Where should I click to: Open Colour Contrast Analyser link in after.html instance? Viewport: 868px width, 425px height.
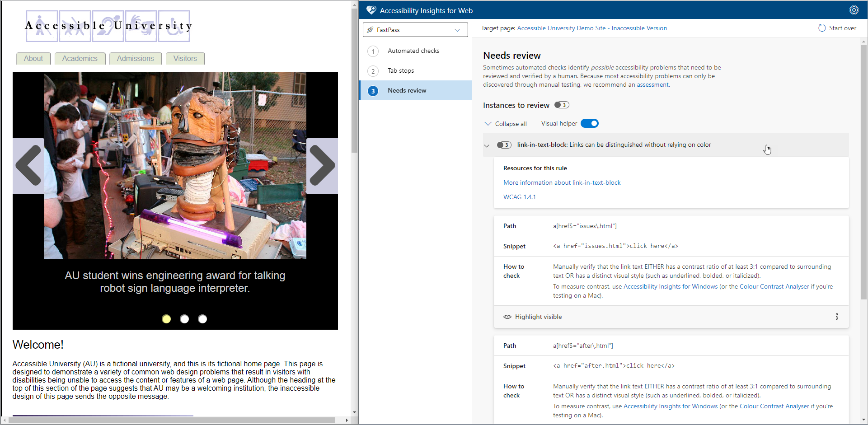774,406
